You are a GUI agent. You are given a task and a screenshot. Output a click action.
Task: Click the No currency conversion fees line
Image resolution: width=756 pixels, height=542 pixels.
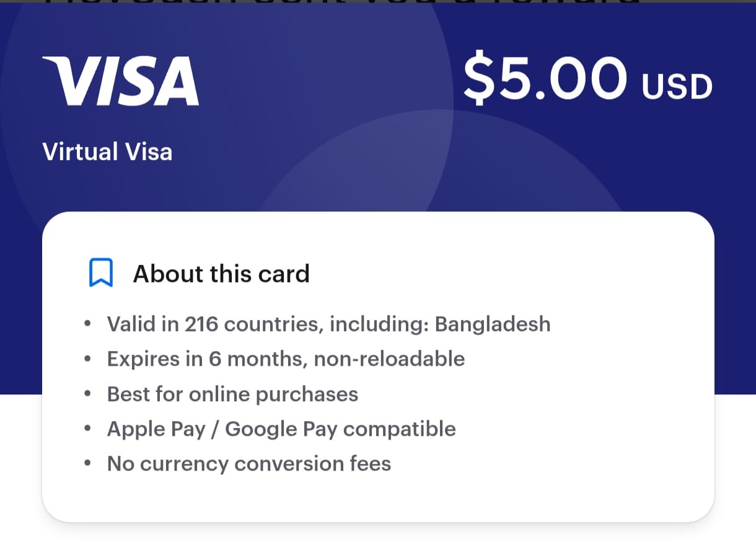pyautogui.click(x=249, y=464)
